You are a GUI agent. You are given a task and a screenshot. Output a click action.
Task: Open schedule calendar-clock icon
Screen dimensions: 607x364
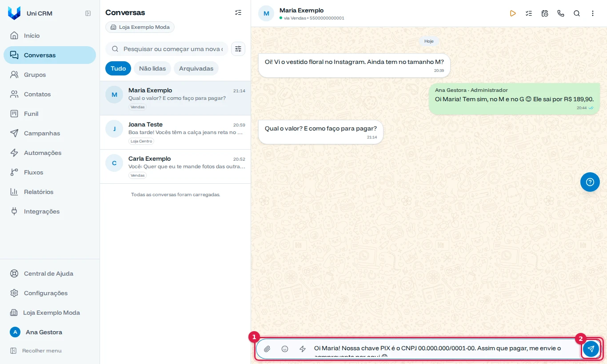coord(545,13)
